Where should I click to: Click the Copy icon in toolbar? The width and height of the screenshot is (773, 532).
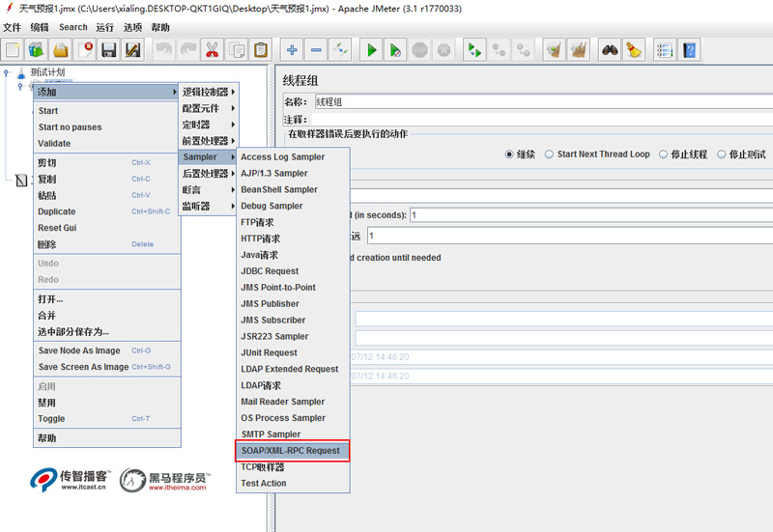(237, 50)
